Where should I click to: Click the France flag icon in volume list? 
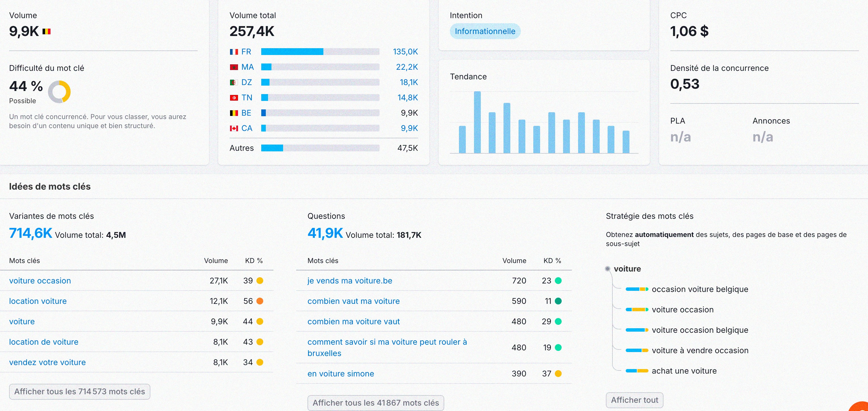point(234,52)
